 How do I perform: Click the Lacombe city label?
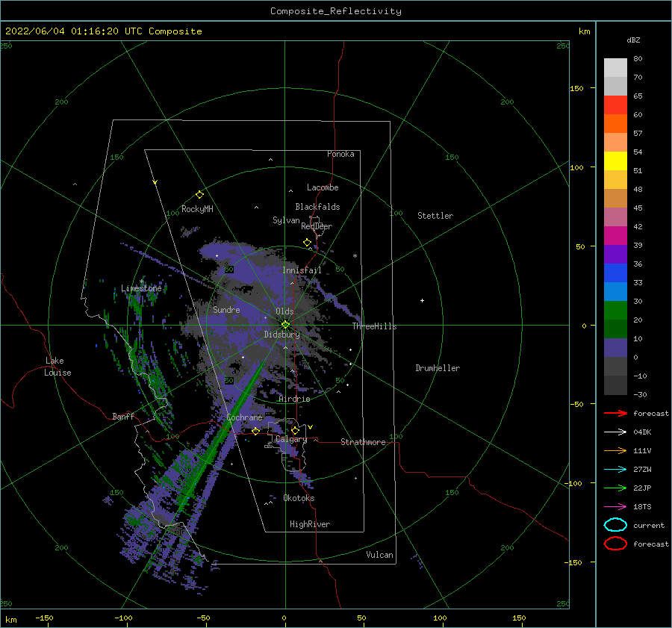click(323, 187)
